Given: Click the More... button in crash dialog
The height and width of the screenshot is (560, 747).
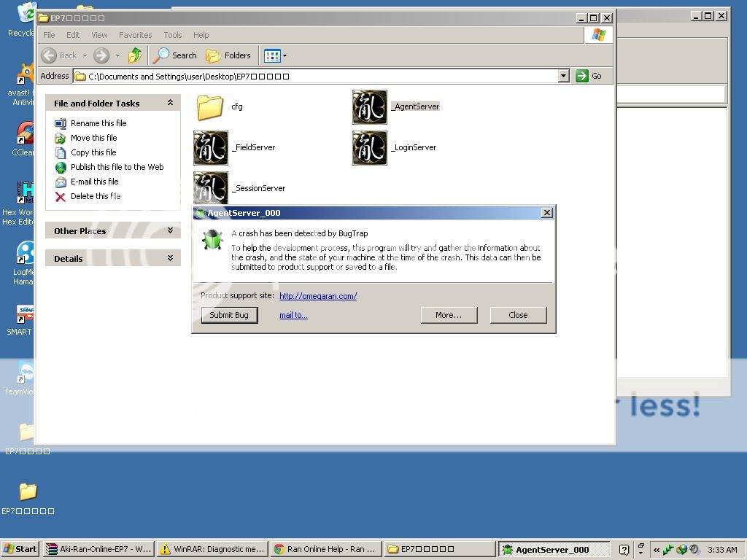Looking at the screenshot, I should pyautogui.click(x=449, y=315).
